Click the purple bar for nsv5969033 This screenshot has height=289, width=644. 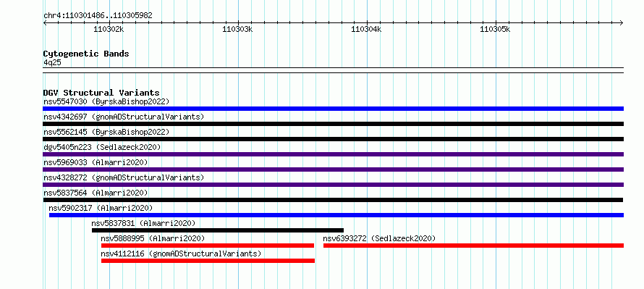pyautogui.click(x=333, y=169)
